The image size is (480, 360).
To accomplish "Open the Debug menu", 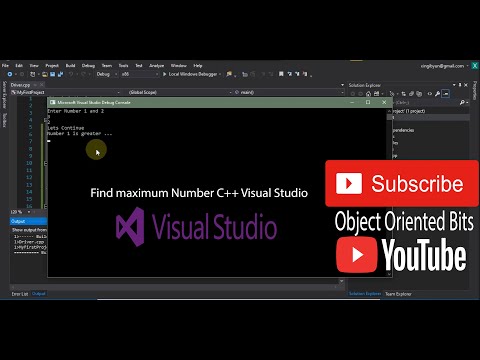I will 88,66.
